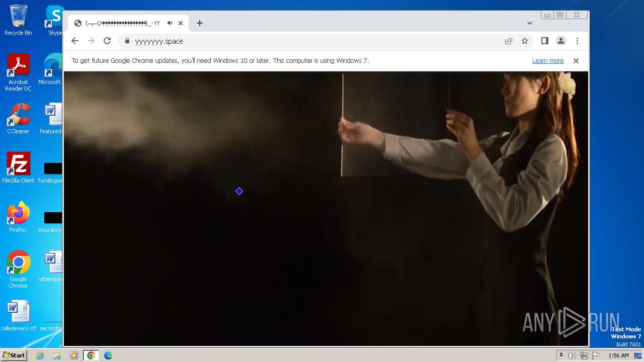Screen dimensions: 644x362
Task: Open Google Chrome desktop shortcut
Action: point(18,269)
